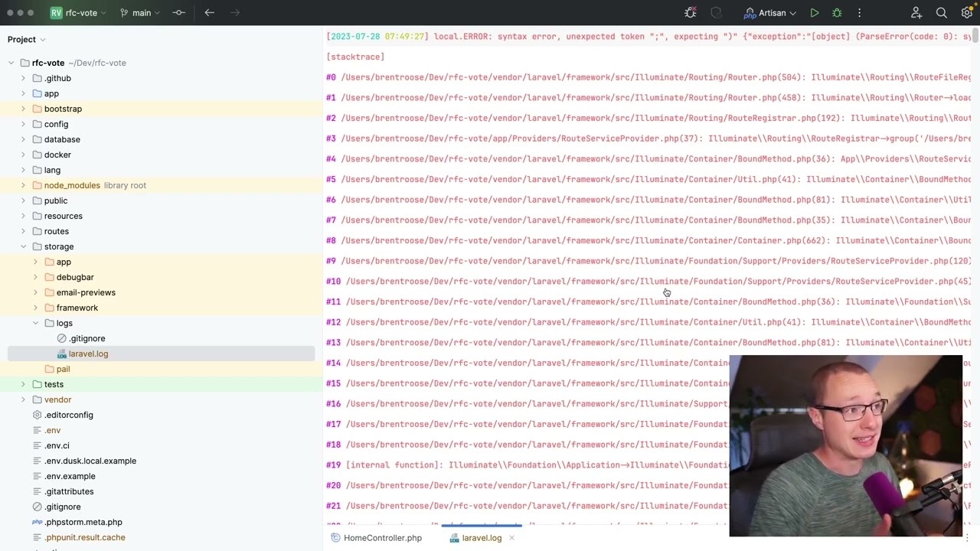Viewport: 980px width, 551px height.
Task: Select the node_modules library root folder
Action: 72,185
